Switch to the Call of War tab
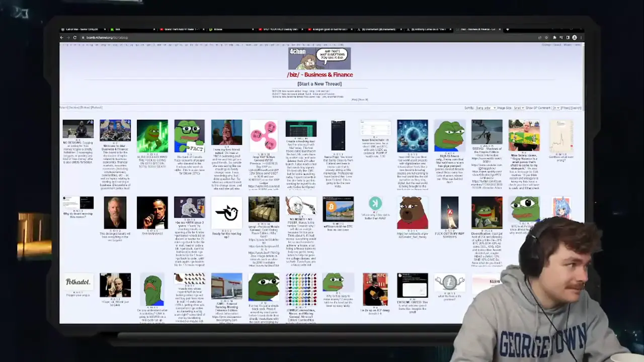This screenshot has width=644, height=362. pyautogui.click(x=82, y=29)
